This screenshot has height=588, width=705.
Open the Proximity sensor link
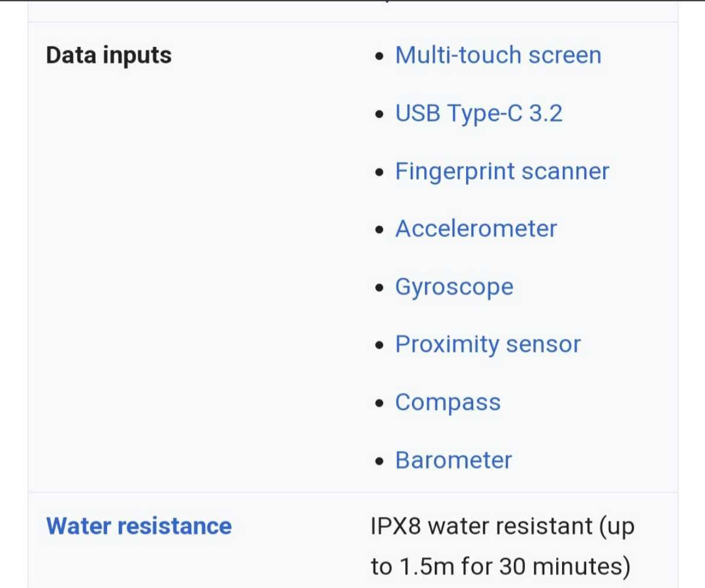(488, 345)
